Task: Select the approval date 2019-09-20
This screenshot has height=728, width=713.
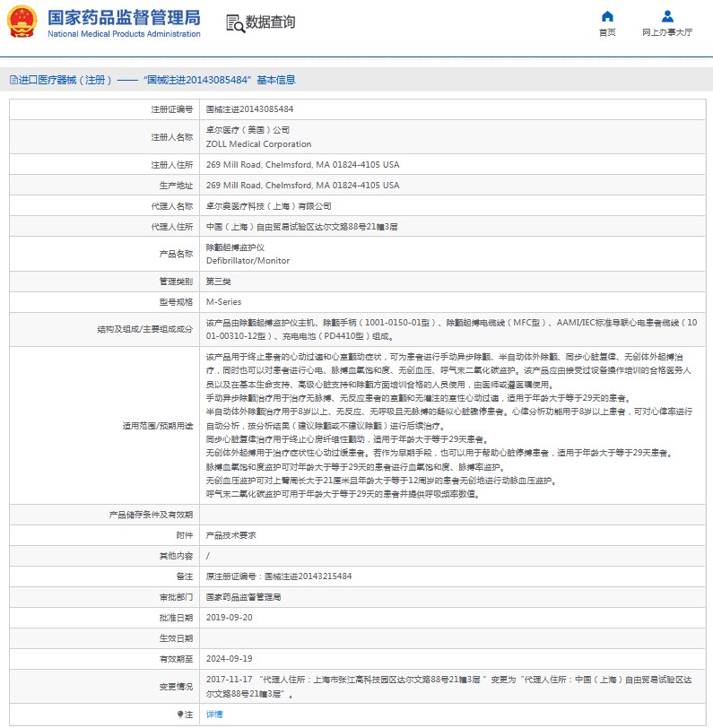Action: point(230,618)
